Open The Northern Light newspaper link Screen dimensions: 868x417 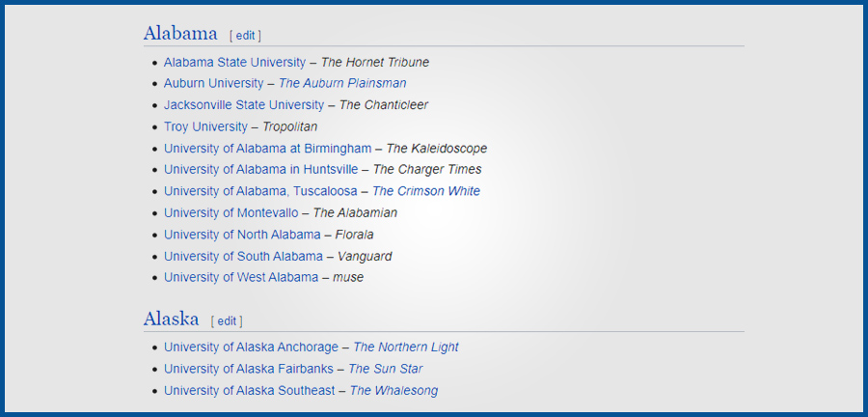tap(406, 347)
